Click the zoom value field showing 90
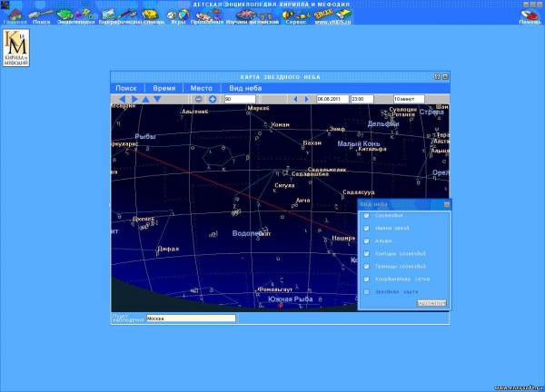545x392 pixels. [240, 99]
